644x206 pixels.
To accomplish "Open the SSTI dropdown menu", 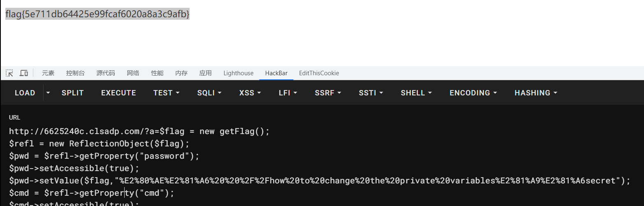I will pyautogui.click(x=371, y=93).
